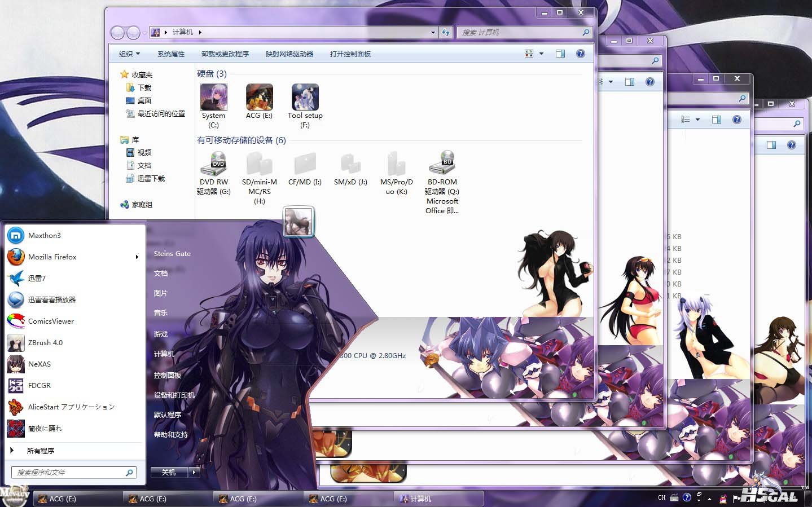This screenshot has width=812, height=507.
Task: Select the SM/xD (J:) card slot
Action: point(350,168)
